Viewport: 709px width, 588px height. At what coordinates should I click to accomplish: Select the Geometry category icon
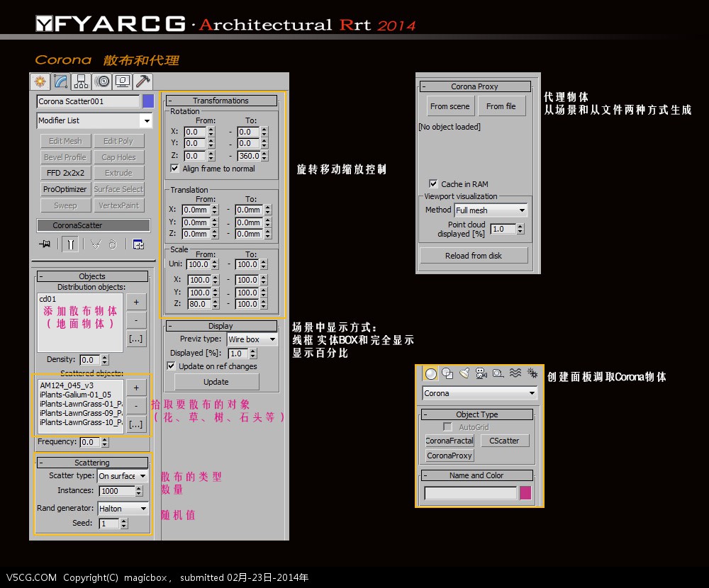click(431, 373)
